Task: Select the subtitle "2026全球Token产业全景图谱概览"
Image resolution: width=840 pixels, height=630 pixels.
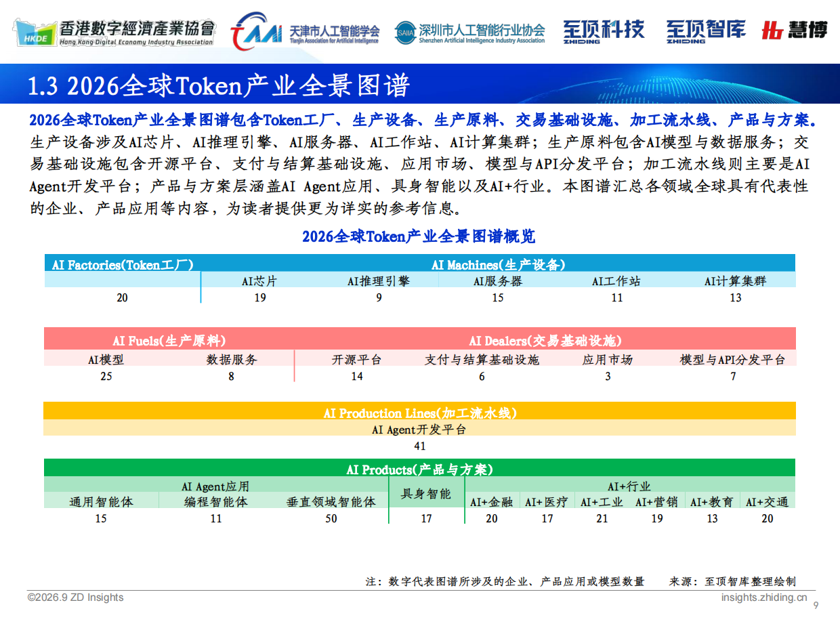Action: click(x=419, y=236)
